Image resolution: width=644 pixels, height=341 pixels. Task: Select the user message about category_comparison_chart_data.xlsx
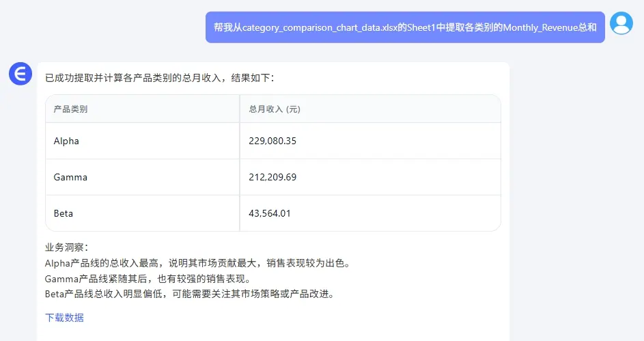pyautogui.click(x=405, y=27)
